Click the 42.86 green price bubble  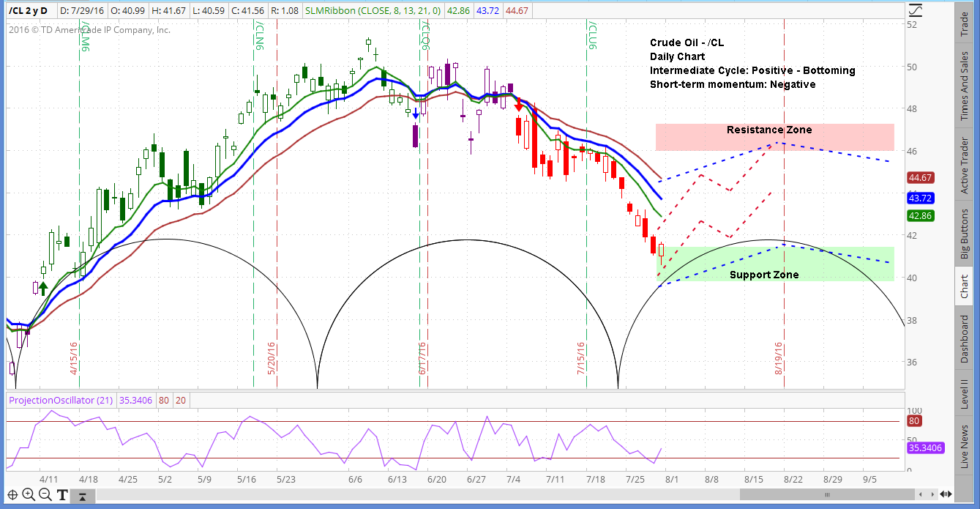pyautogui.click(x=919, y=216)
